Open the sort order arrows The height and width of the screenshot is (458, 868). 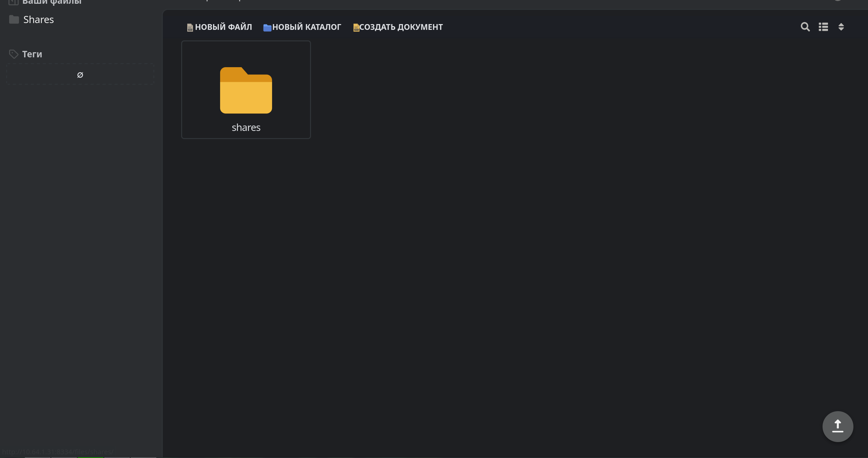coord(841,27)
